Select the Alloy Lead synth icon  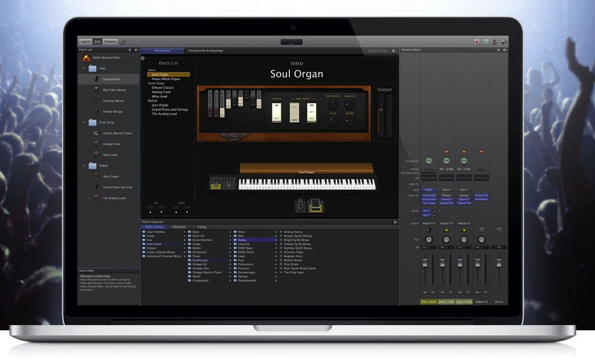click(97, 154)
